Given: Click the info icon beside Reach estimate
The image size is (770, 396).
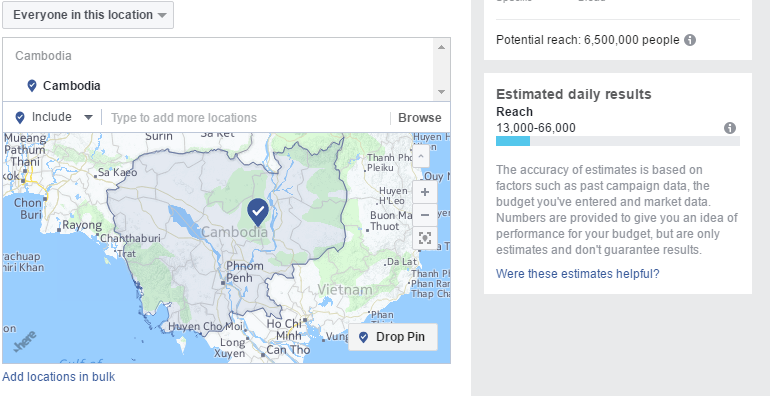Looking at the screenshot, I should pos(730,128).
